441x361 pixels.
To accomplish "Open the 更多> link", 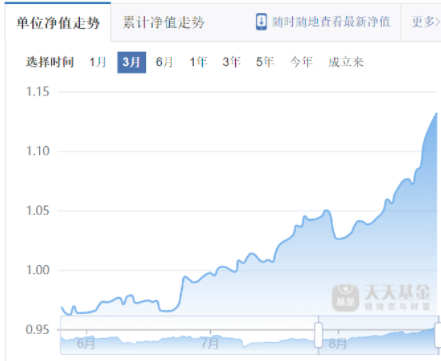I will tap(426, 22).
